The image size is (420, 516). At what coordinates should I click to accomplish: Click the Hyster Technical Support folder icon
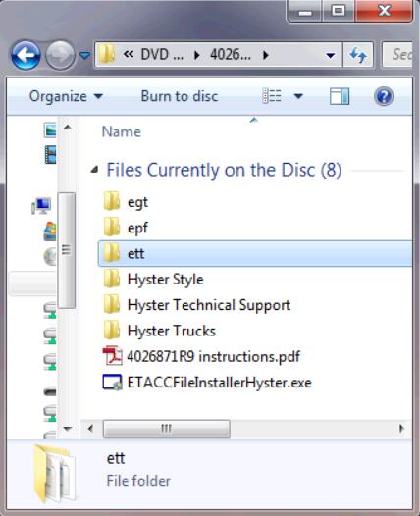click(x=112, y=304)
